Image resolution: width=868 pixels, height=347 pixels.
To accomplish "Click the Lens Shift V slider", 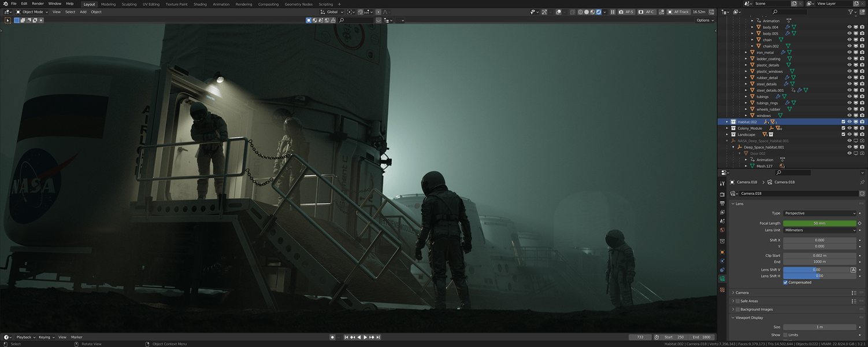I will pyautogui.click(x=816, y=270).
